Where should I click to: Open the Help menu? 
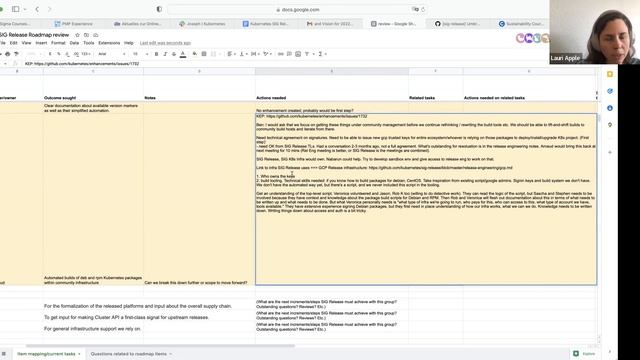(129, 43)
